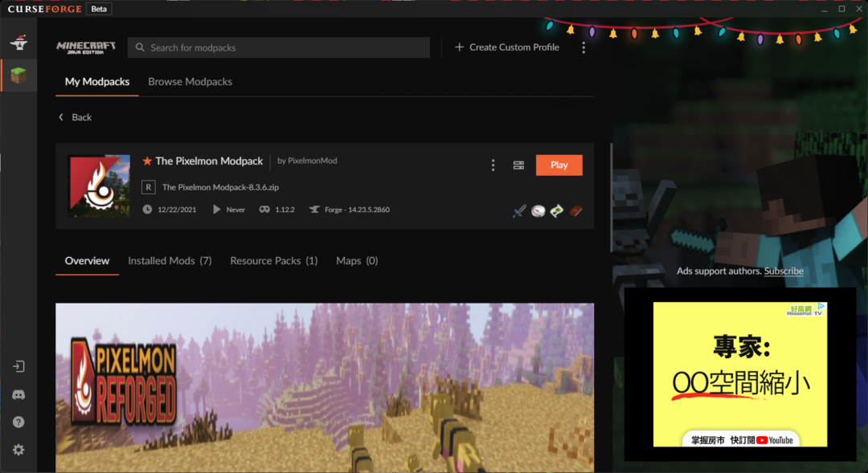Click the plus icon beside Create Custom Profile

[x=459, y=47]
